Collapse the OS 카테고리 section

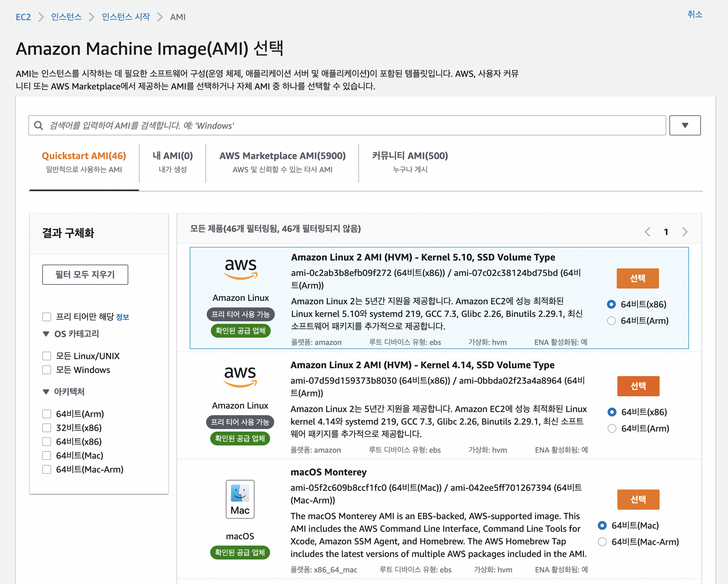coord(46,334)
